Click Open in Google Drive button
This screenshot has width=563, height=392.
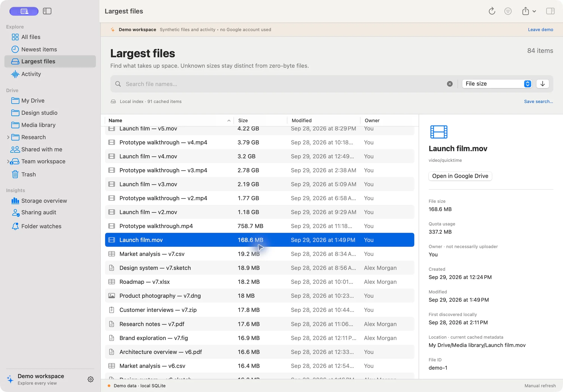[460, 176]
